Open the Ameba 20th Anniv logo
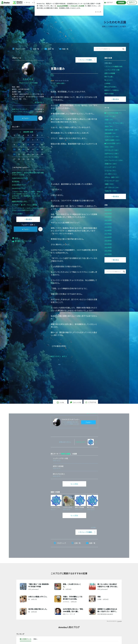 pos(18,2)
